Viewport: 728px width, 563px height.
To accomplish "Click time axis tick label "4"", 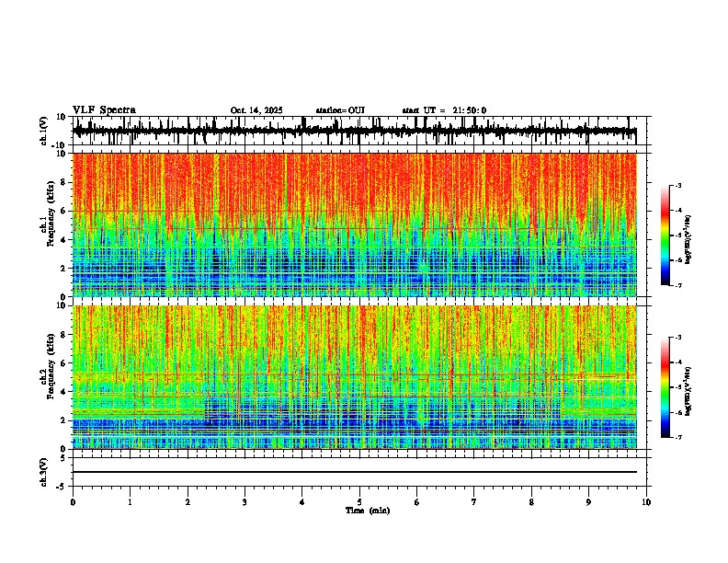I will (302, 502).
